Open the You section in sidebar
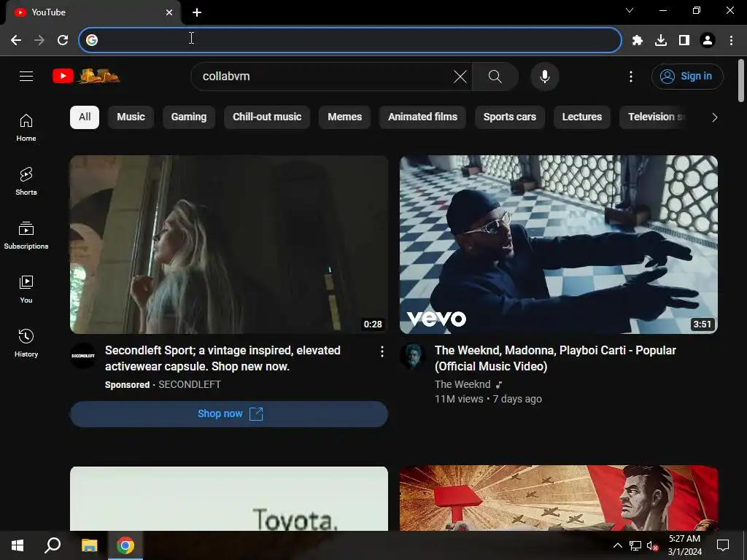This screenshot has width=747, height=560. pyautogui.click(x=26, y=289)
